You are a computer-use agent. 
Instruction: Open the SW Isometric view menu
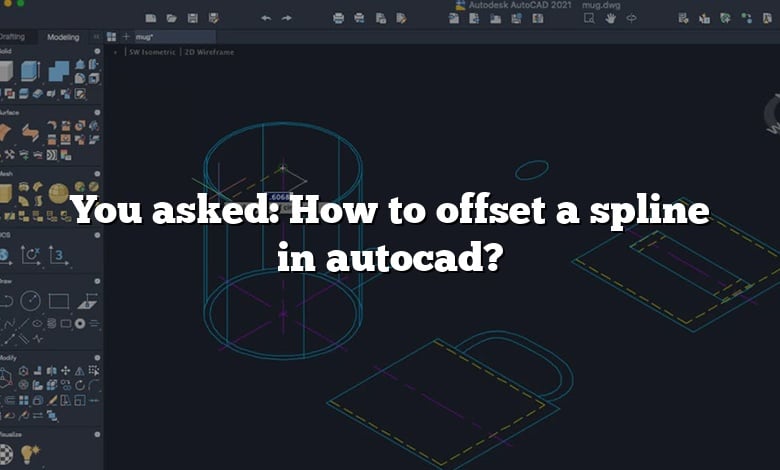tap(152, 52)
